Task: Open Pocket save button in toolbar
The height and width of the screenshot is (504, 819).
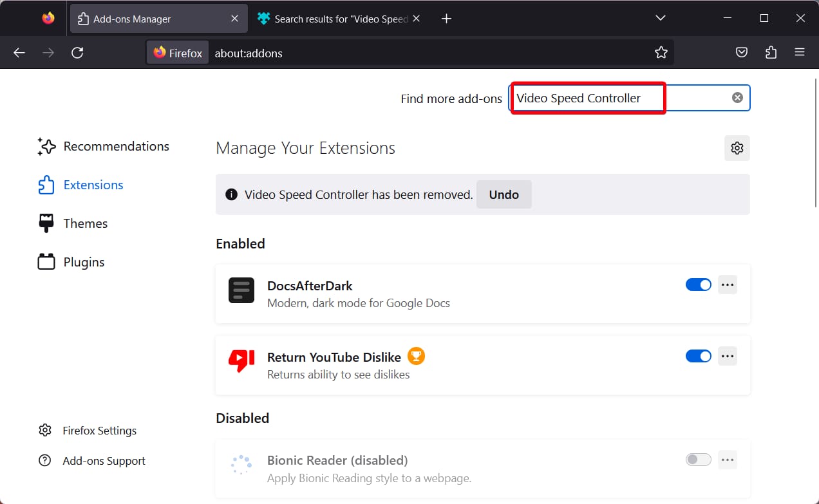Action: pyautogui.click(x=742, y=53)
